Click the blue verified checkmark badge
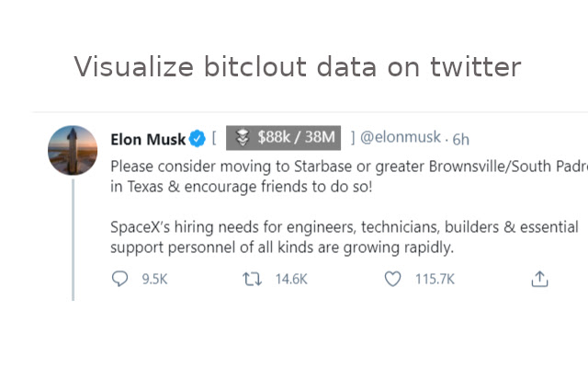The image size is (588, 368). 197,139
